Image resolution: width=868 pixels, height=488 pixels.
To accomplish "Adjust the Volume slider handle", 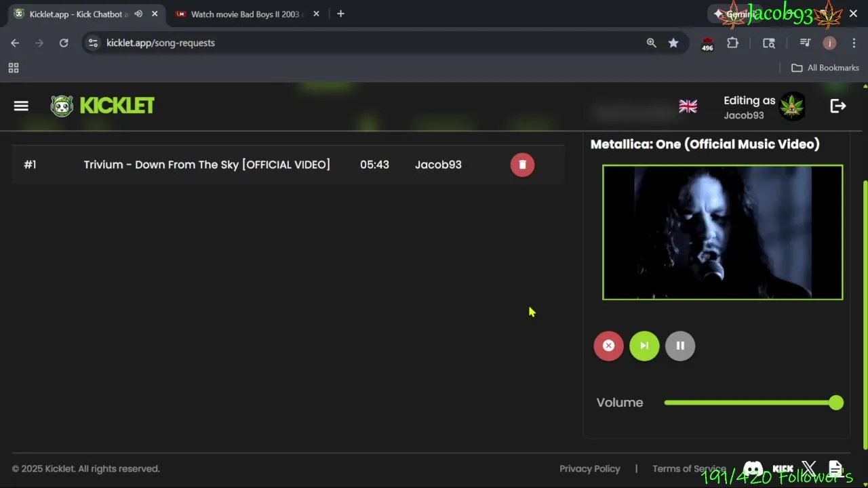I will point(836,403).
